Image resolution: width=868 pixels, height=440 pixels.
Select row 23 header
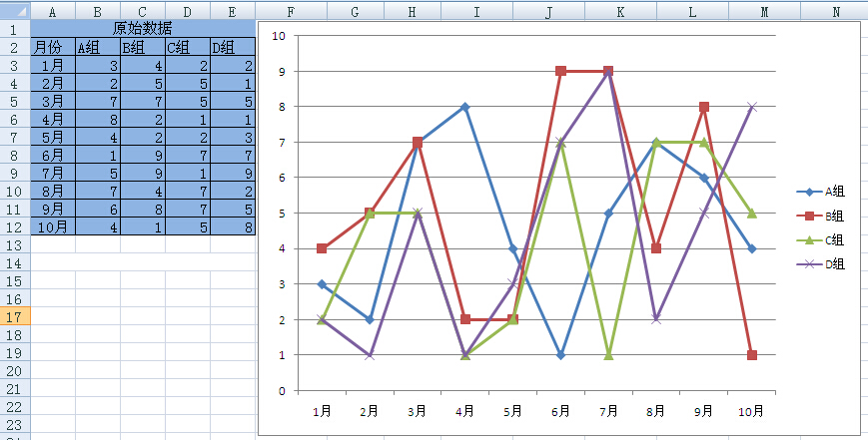pos(15,424)
